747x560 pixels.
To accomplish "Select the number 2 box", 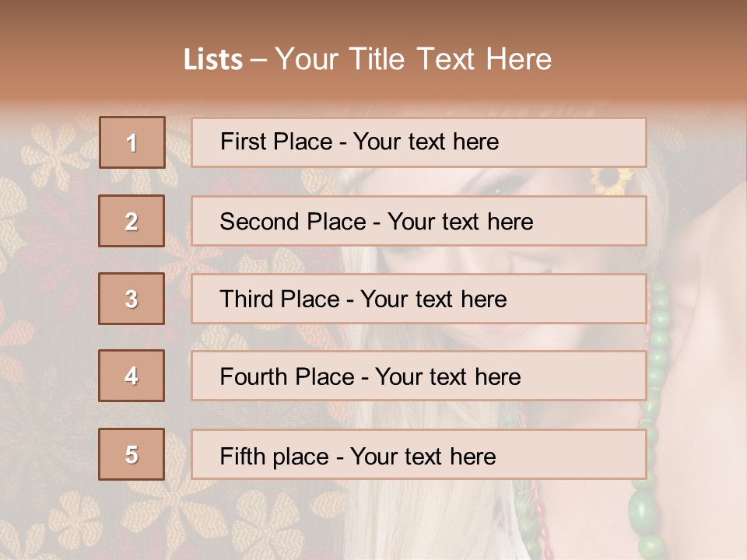I will tap(132, 222).
